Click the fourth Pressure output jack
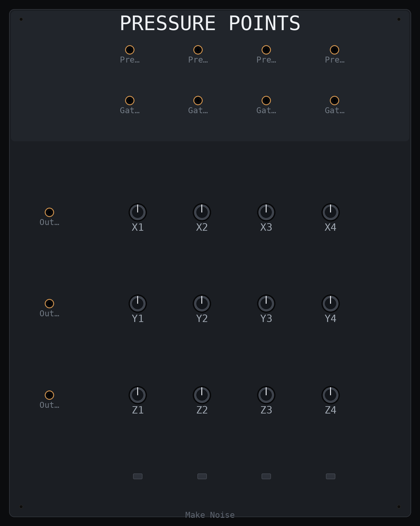Image resolution: width=420 pixels, height=526 pixels. 335,50
